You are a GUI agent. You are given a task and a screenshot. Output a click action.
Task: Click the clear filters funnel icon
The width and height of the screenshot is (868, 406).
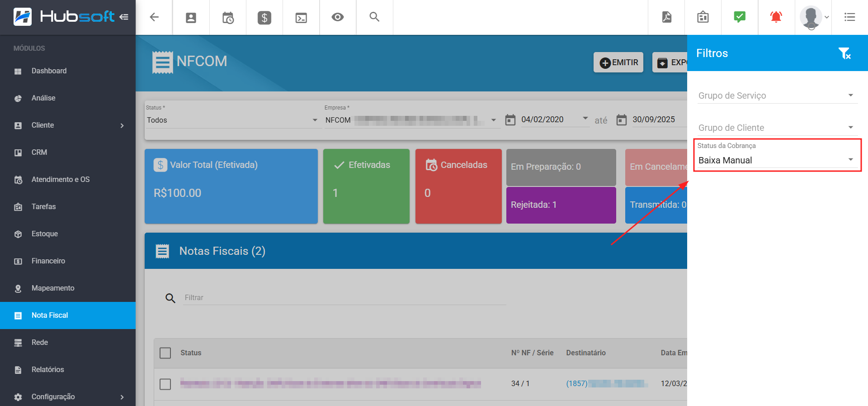[844, 53]
